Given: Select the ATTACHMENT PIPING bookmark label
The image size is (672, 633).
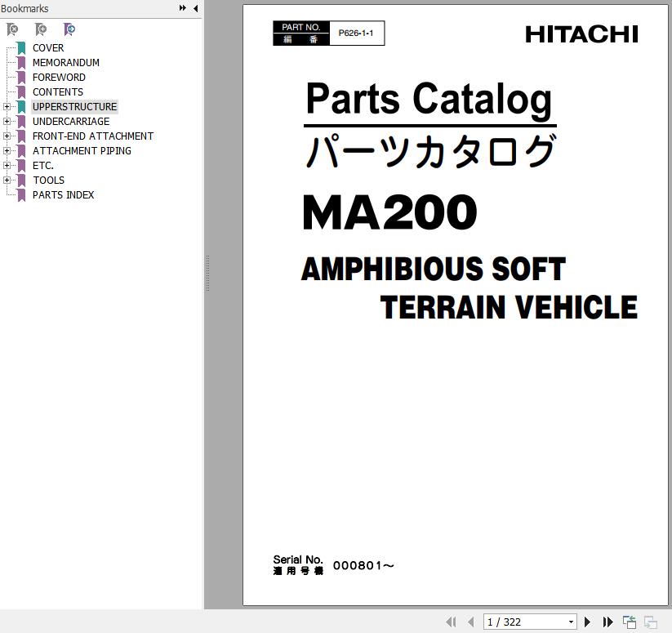Looking at the screenshot, I should click(82, 151).
